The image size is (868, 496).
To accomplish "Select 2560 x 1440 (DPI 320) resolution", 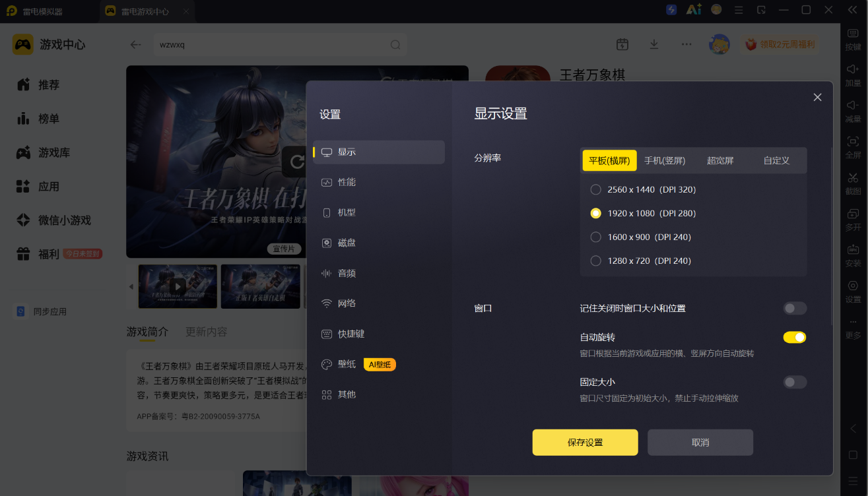I will point(644,189).
